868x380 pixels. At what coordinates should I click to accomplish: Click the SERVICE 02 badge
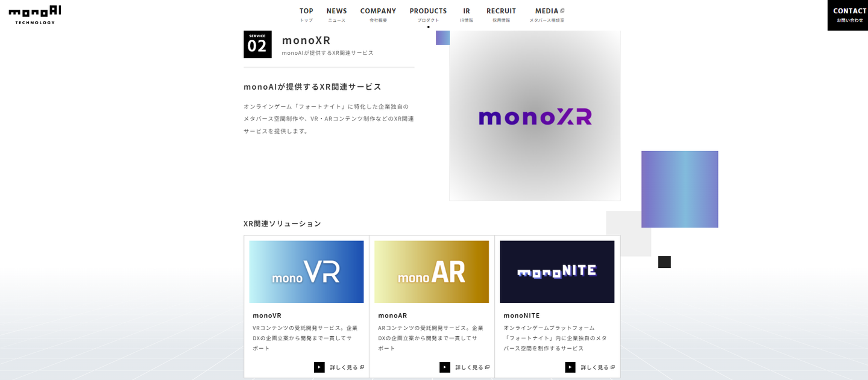257,44
